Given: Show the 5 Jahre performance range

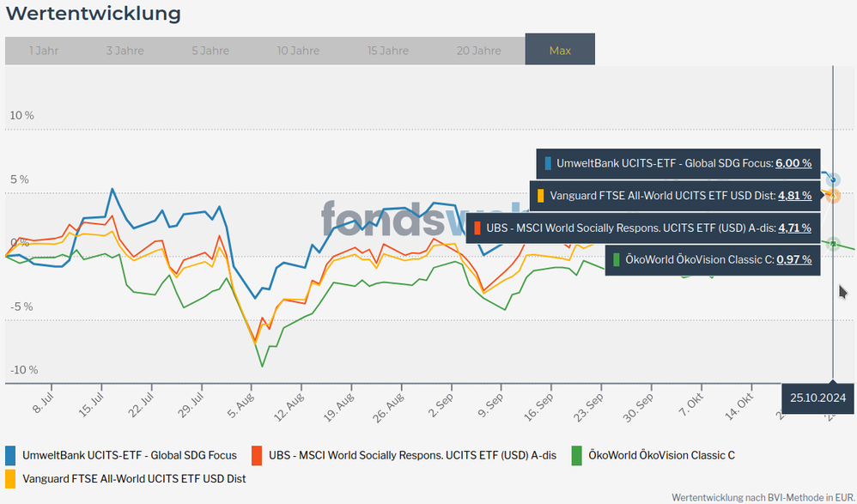Looking at the screenshot, I should [210, 51].
